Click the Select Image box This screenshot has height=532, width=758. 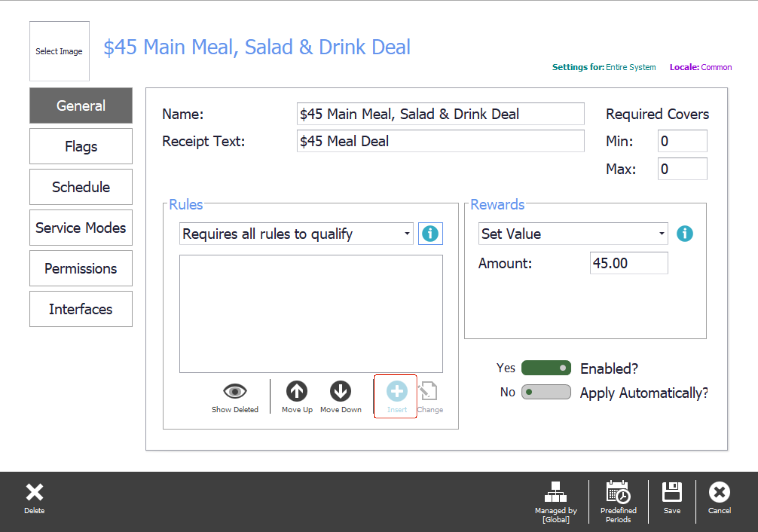click(59, 51)
